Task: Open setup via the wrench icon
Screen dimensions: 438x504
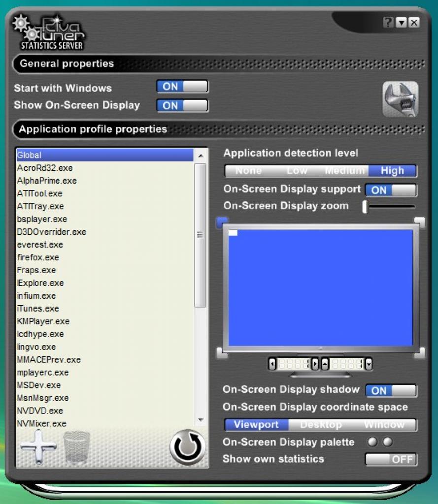Action: pyautogui.click(x=400, y=99)
